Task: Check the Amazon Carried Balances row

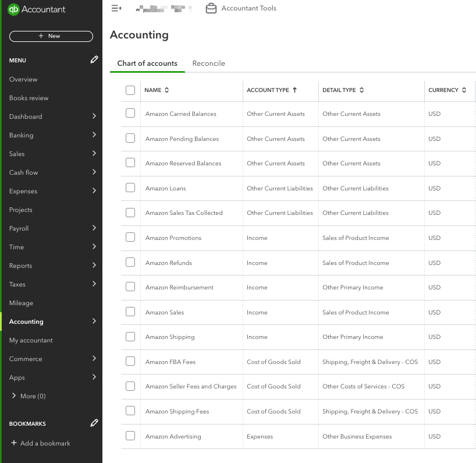Action: 130,113
